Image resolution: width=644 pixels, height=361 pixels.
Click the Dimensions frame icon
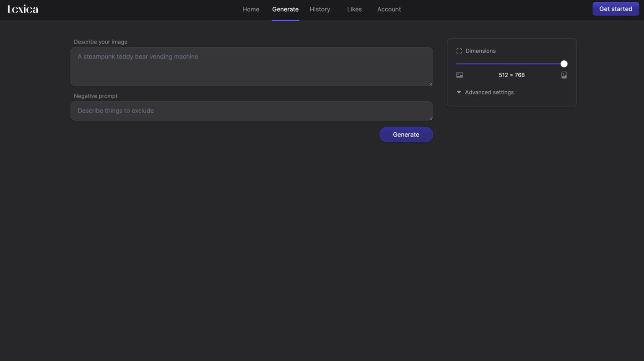tap(459, 51)
